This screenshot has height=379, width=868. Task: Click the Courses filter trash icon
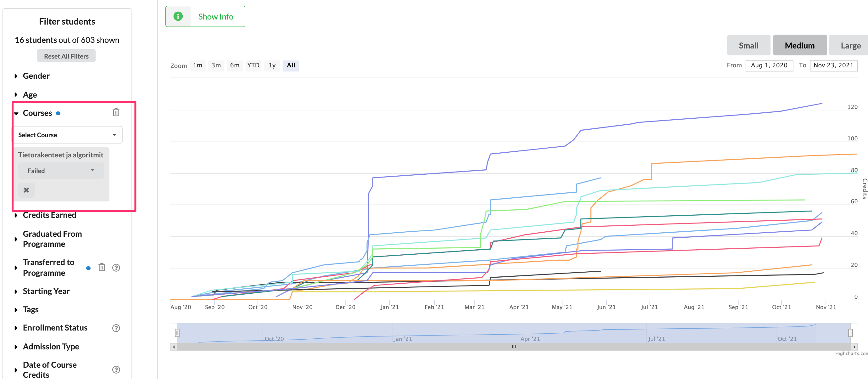(x=116, y=112)
